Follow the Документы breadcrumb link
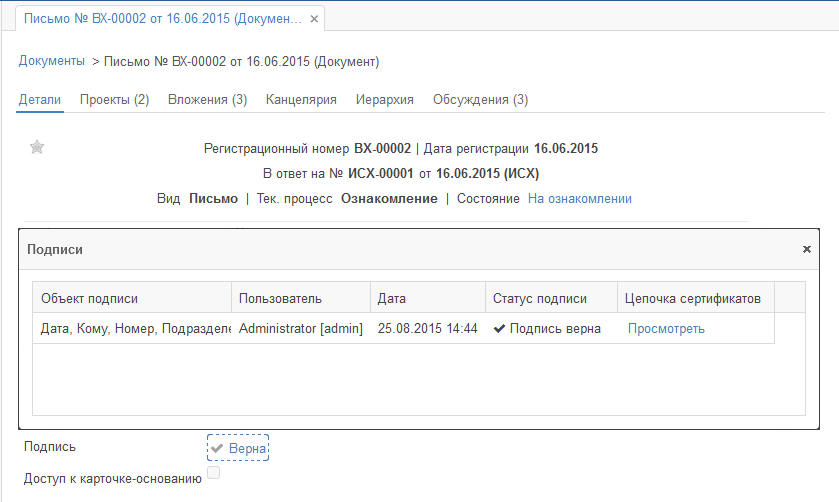Viewport: 839px width, 502px height. click(52, 61)
